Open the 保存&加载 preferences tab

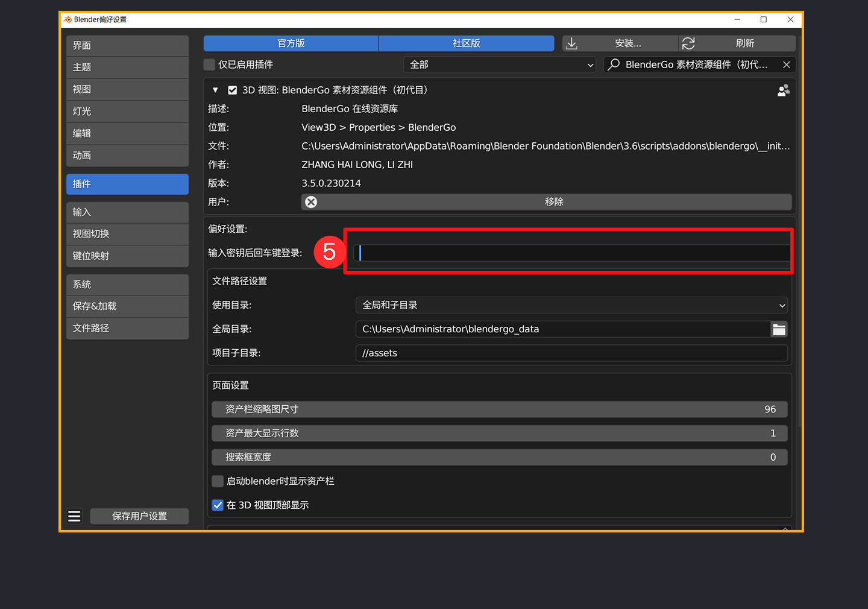click(x=127, y=306)
